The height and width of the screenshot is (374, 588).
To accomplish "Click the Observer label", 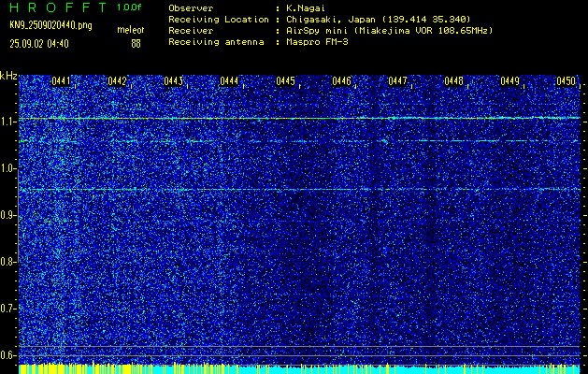I will [191, 8].
